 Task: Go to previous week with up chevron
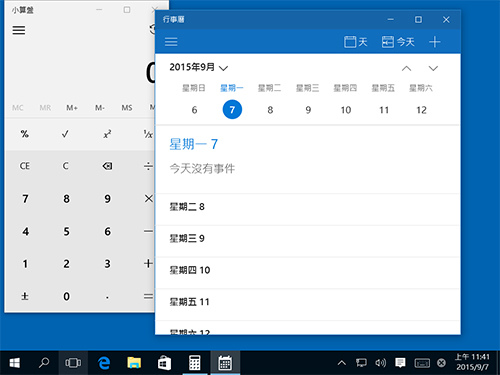[x=406, y=68]
